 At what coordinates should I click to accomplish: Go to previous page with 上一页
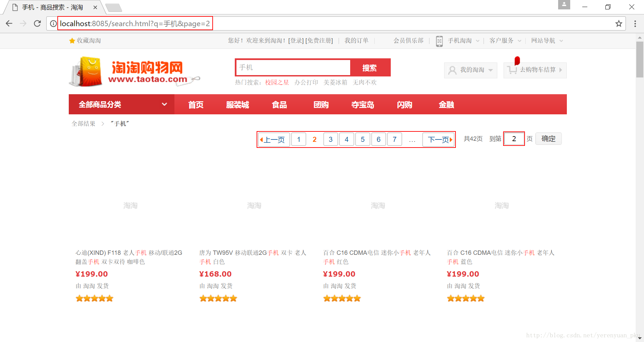point(274,139)
